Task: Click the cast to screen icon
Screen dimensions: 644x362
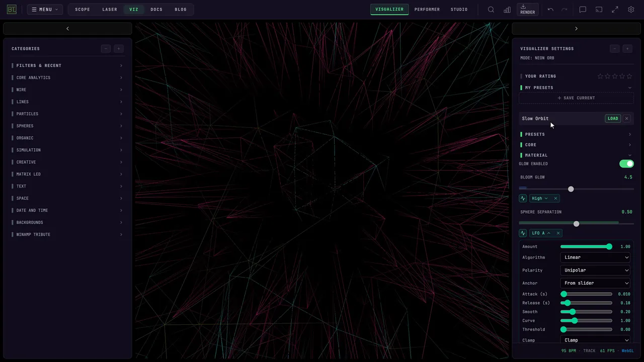Action: tap(599, 10)
